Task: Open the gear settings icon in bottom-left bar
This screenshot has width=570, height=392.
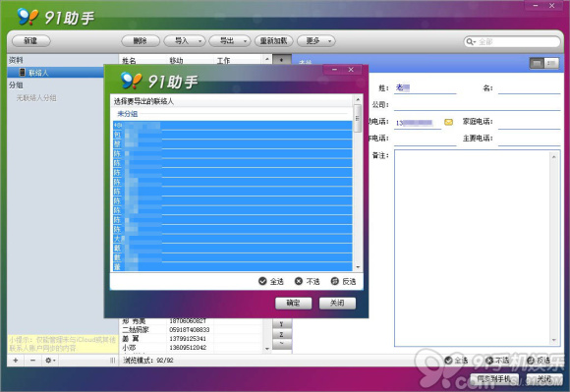Action: pyautogui.click(x=50, y=361)
